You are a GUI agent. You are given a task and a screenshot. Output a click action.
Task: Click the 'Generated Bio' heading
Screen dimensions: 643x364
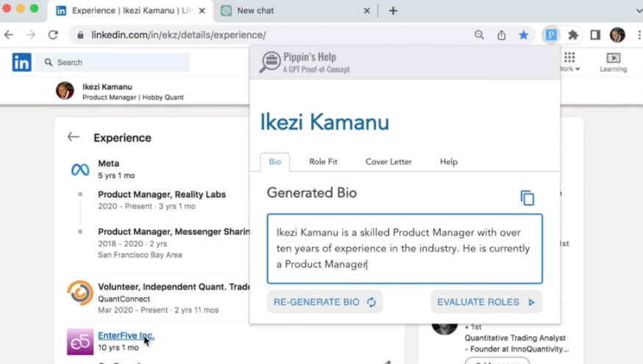pyautogui.click(x=312, y=193)
